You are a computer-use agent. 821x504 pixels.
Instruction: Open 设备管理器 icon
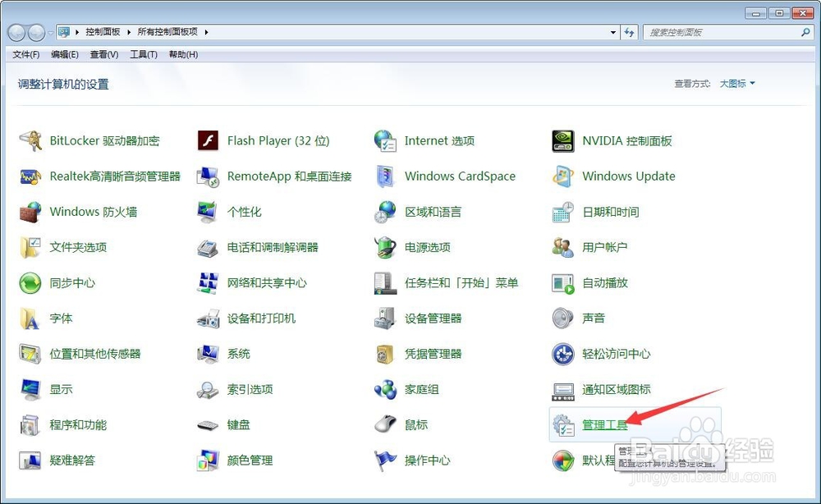(x=385, y=318)
